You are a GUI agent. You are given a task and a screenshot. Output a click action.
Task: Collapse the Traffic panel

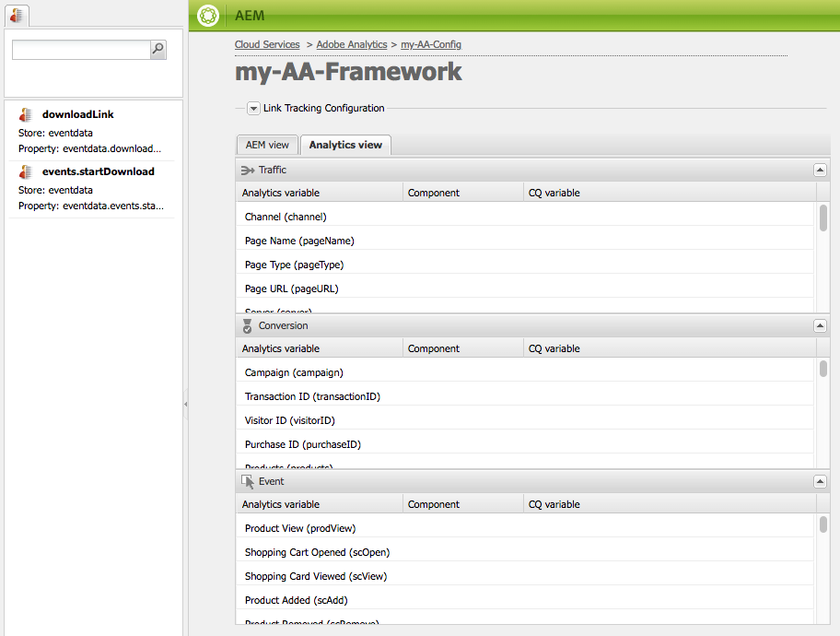tap(820, 170)
